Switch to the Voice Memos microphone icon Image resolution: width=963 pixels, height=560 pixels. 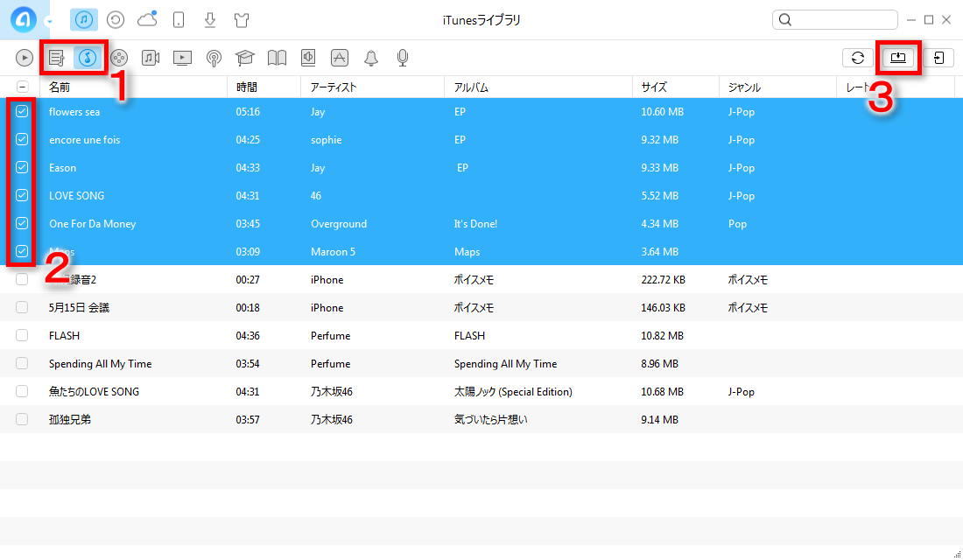[x=403, y=58]
